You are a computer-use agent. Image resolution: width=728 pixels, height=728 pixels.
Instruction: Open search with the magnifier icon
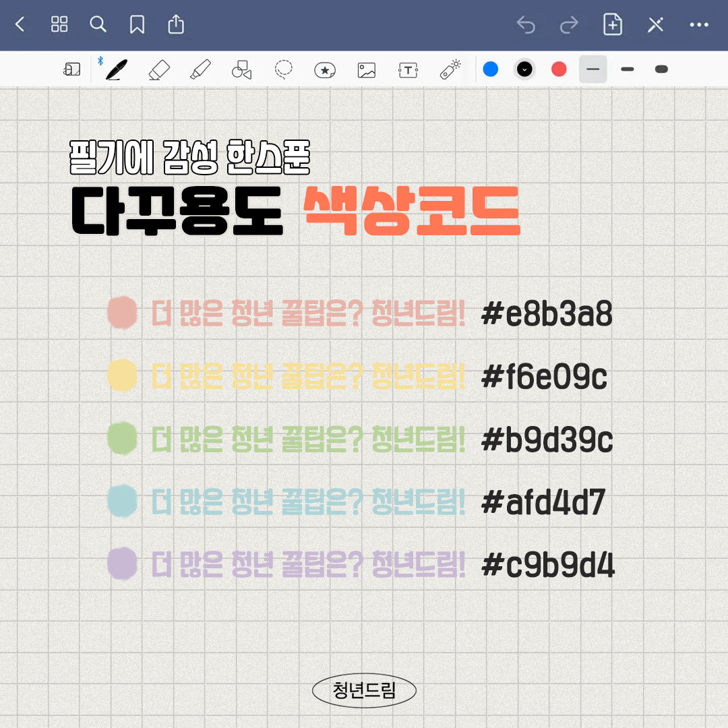pos(98,25)
